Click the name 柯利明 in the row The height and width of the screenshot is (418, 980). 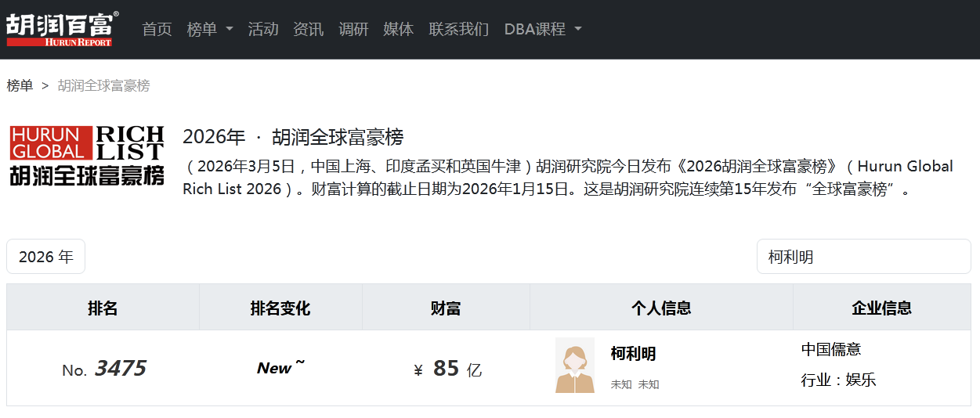pyautogui.click(x=633, y=354)
